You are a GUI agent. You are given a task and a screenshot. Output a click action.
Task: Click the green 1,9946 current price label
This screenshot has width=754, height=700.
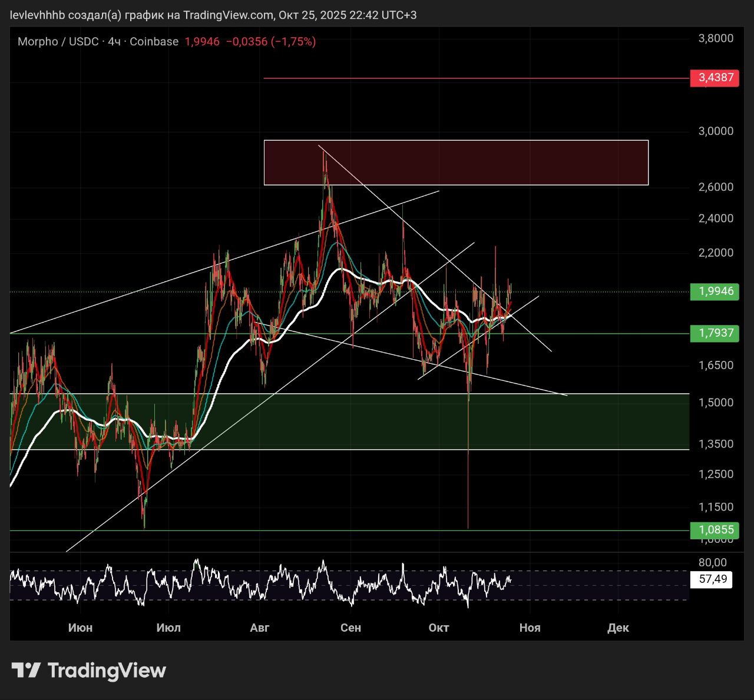714,291
